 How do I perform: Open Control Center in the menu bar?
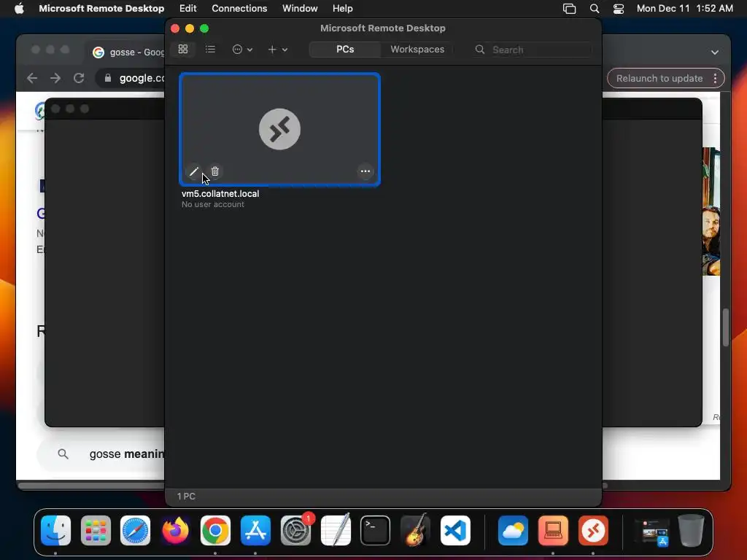coord(619,9)
